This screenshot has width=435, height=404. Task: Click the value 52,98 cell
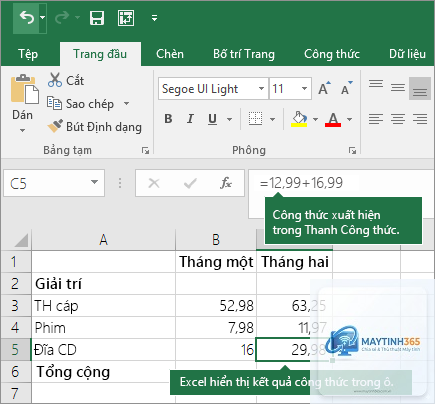pos(216,306)
